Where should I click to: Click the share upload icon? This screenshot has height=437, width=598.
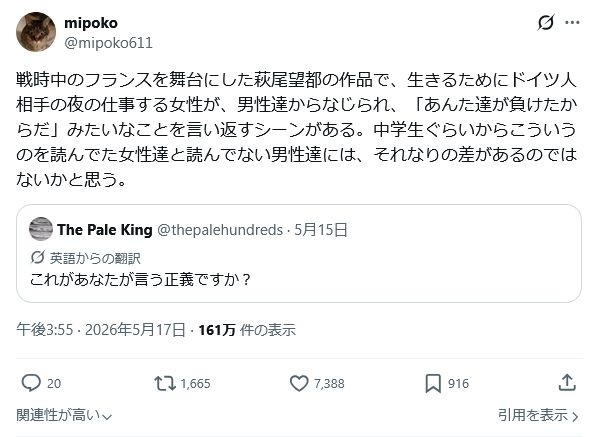click(567, 382)
